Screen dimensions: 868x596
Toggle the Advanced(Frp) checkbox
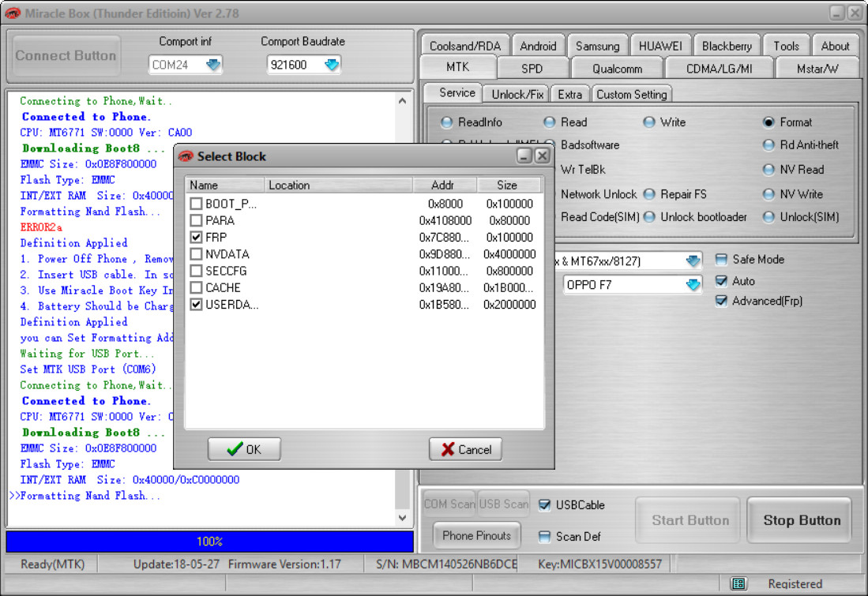[721, 301]
